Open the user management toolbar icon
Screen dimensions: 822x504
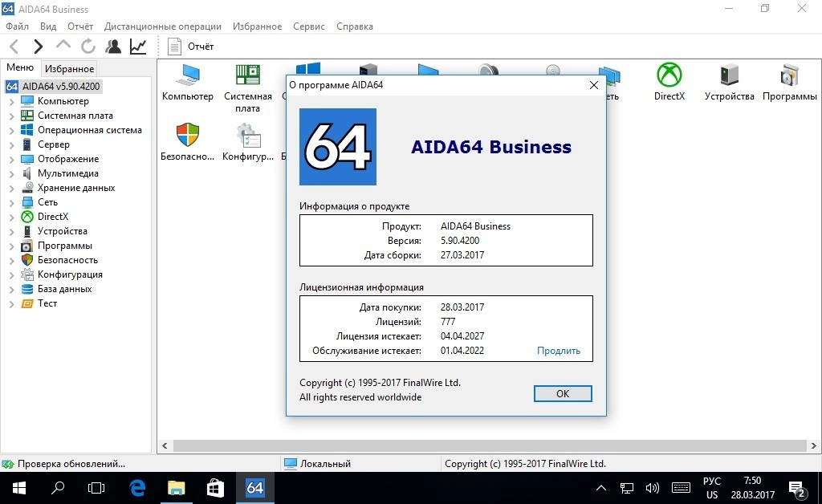[112, 47]
